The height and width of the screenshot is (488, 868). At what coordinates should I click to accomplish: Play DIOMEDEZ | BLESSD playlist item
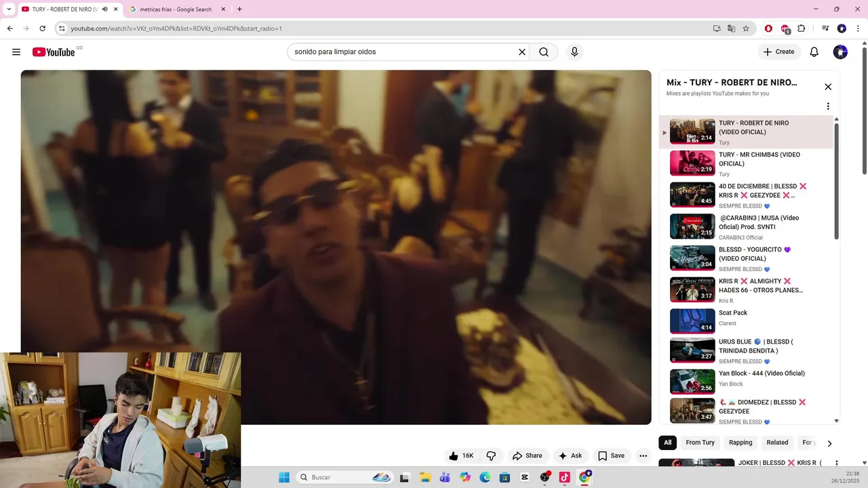pos(746,411)
